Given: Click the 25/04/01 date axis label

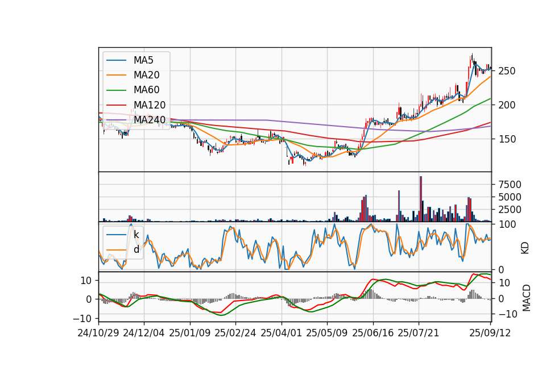Looking at the screenshot, I should point(282,333).
